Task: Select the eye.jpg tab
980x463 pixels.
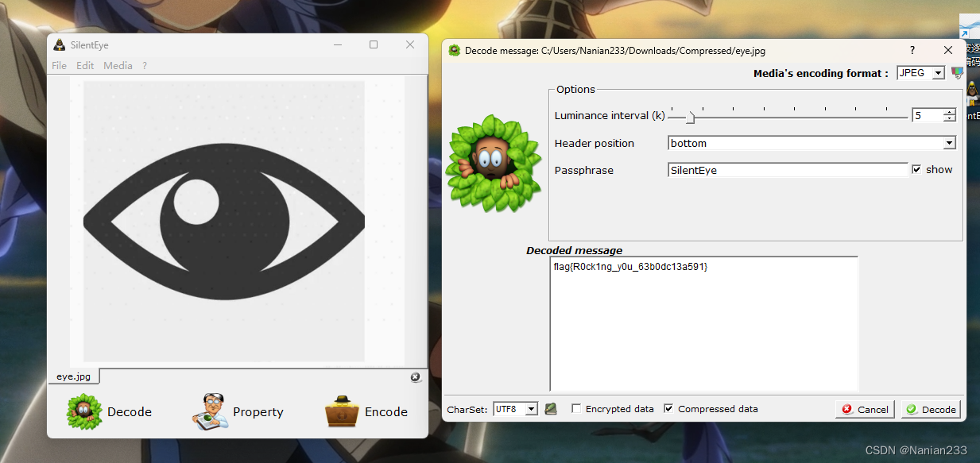Action: point(73,376)
